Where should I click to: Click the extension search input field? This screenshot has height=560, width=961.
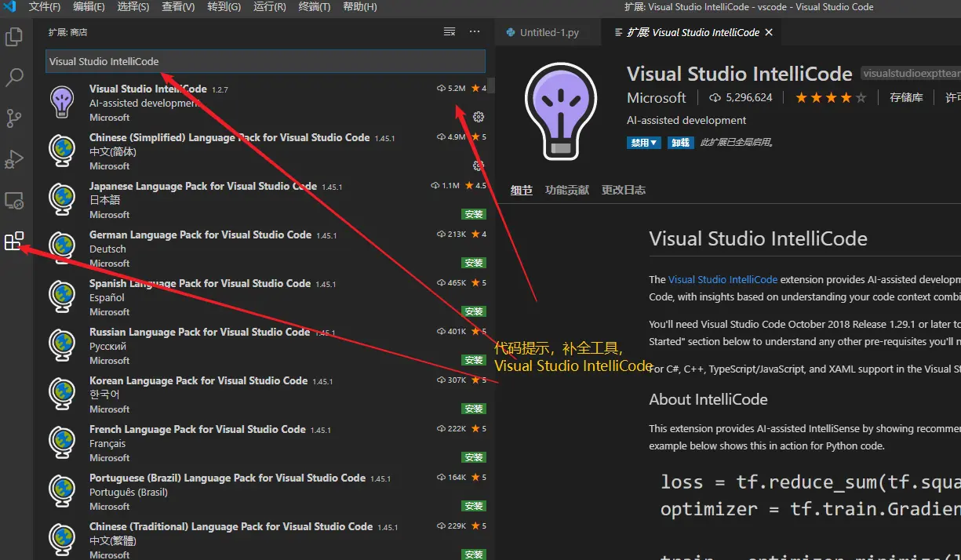pos(265,61)
